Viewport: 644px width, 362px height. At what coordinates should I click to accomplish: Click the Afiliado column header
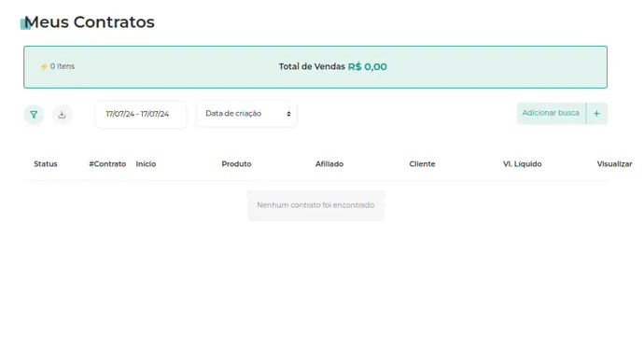pos(329,164)
